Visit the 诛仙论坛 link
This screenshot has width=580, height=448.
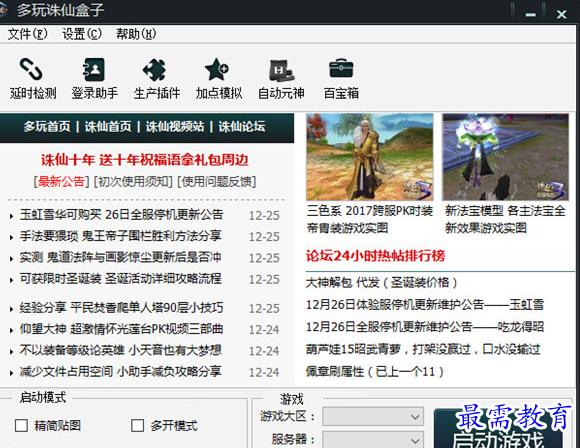[x=242, y=127]
